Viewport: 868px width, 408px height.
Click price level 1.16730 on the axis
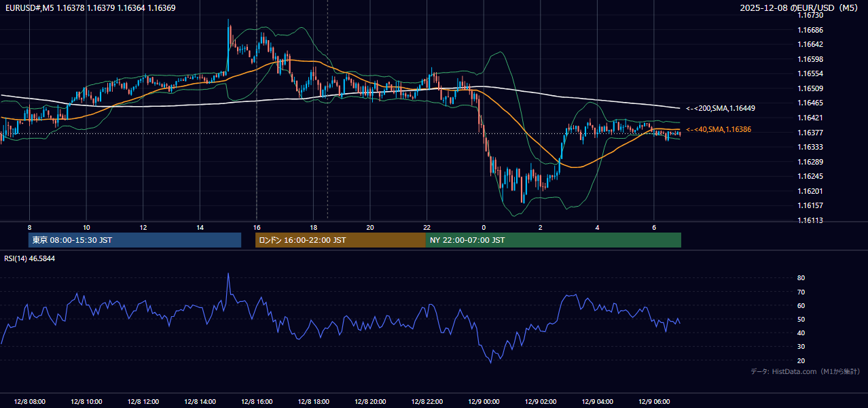[x=810, y=15]
